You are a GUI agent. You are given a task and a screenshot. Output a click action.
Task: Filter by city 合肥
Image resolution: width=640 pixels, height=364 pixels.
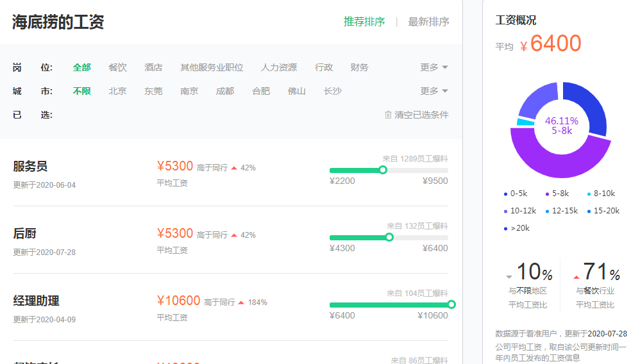[261, 91]
